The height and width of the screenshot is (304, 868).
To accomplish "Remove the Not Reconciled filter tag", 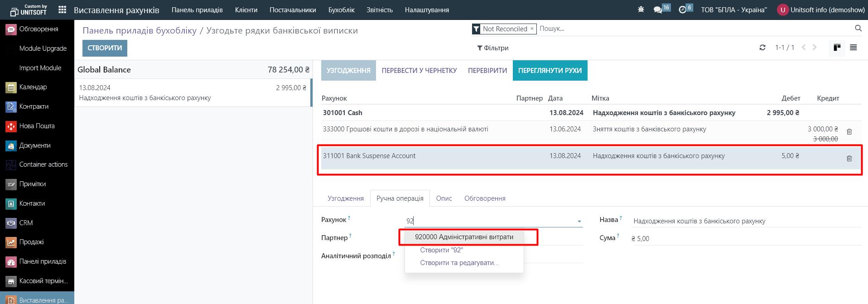I will 532,29.
